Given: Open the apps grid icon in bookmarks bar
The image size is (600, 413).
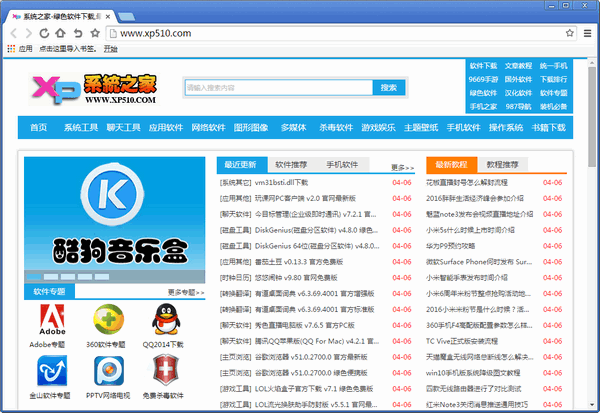Looking at the screenshot, I should [11, 49].
